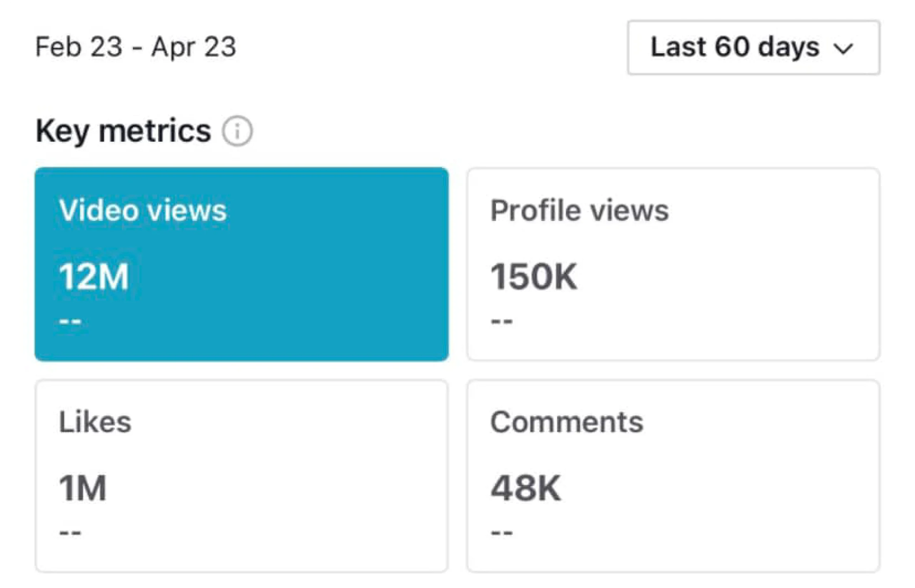The image size is (915, 588).
Task: Click the Profile views label text
Action: [579, 211]
